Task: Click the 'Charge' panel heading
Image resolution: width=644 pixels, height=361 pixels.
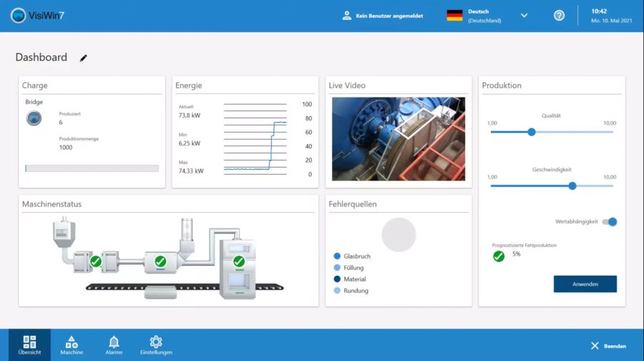Action: coord(35,85)
